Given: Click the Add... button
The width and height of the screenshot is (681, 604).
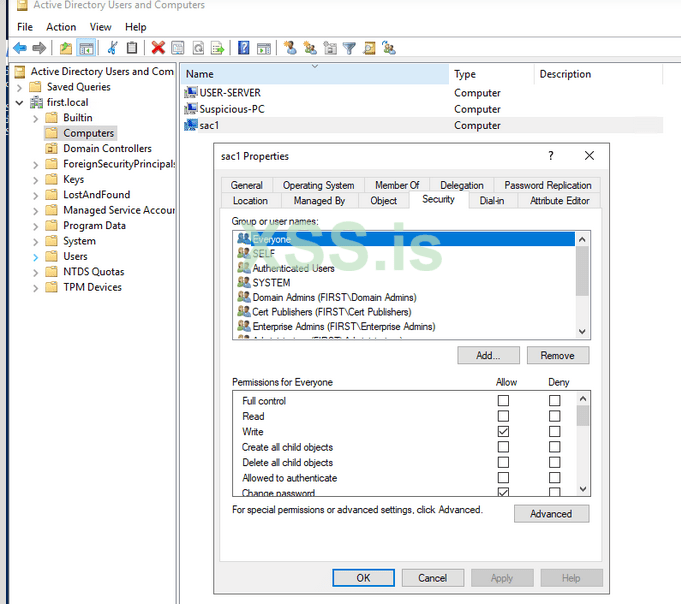Looking at the screenshot, I should [x=488, y=355].
